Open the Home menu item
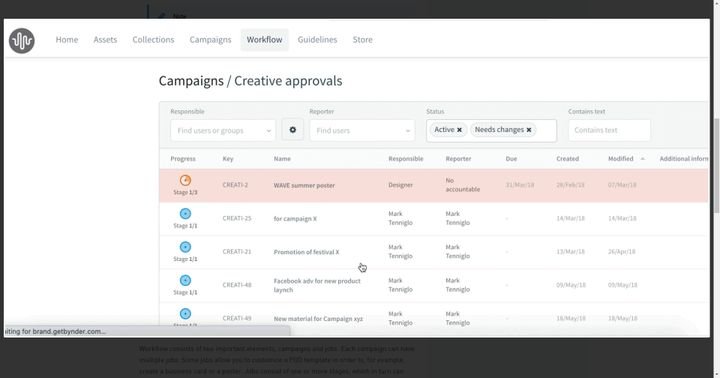 coord(67,40)
